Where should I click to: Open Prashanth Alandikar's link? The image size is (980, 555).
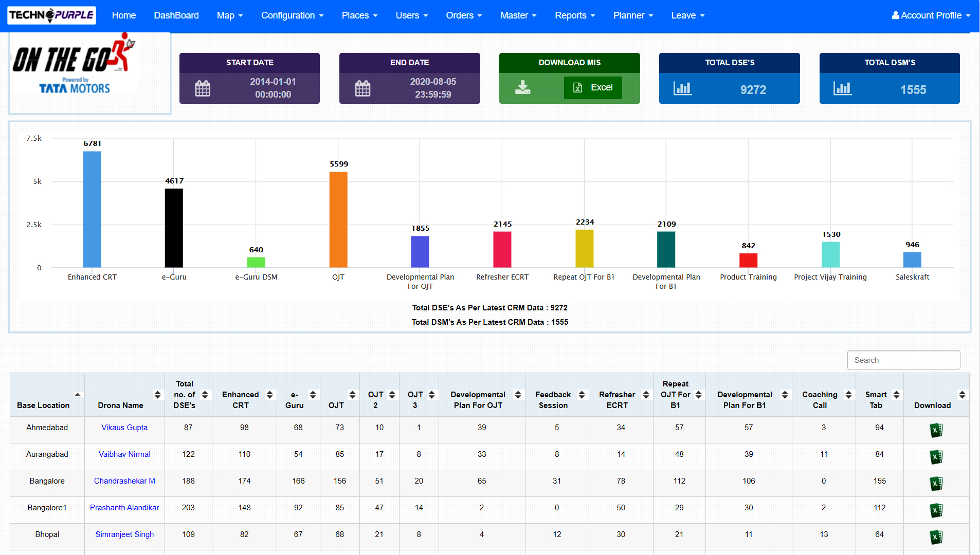tap(124, 508)
